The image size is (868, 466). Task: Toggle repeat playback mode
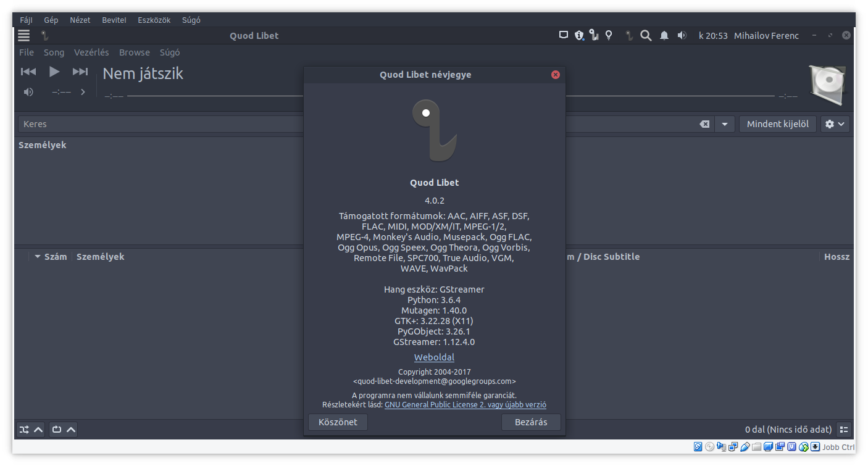(x=57, y=430)
